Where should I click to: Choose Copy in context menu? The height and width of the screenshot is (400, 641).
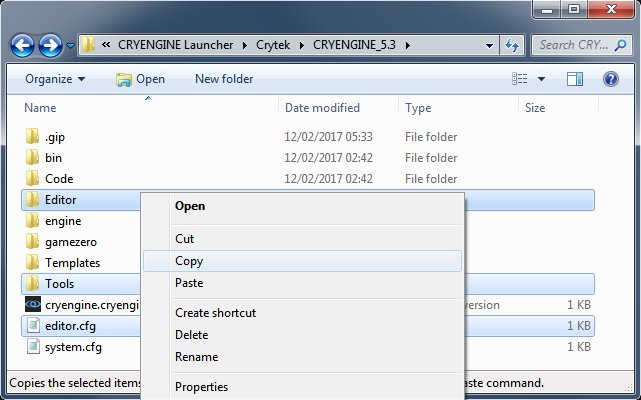302,261
